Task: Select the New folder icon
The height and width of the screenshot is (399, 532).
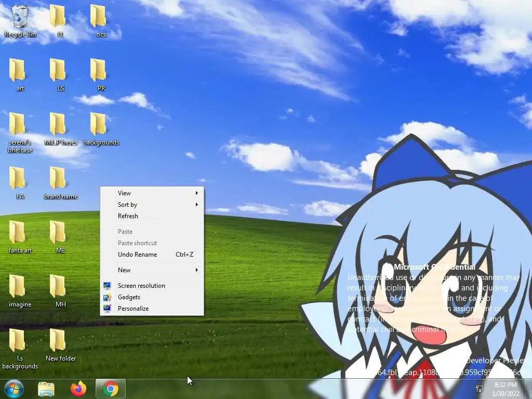Action: point(61,345)
